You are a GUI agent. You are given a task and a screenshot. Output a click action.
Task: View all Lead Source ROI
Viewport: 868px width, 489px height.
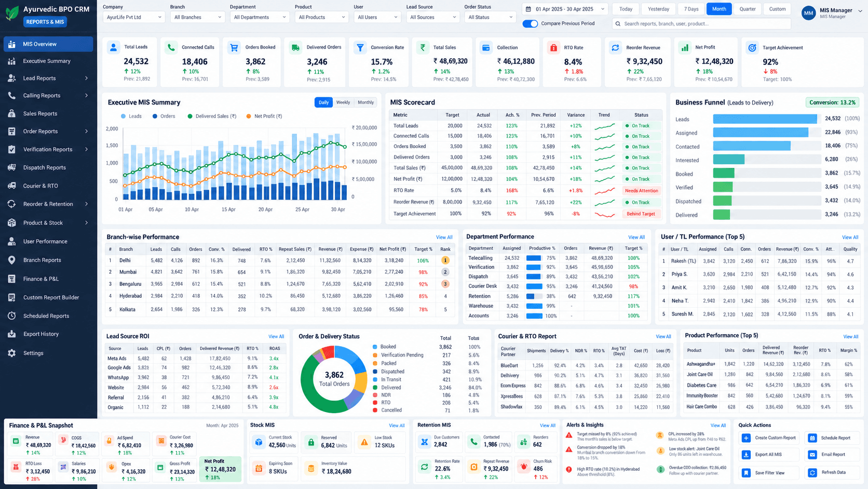(x=276, y=337)
